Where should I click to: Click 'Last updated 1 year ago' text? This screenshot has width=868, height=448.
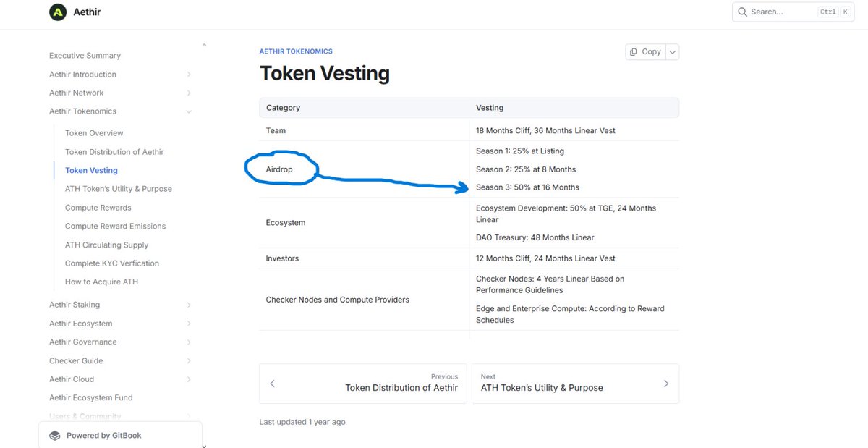302,422
